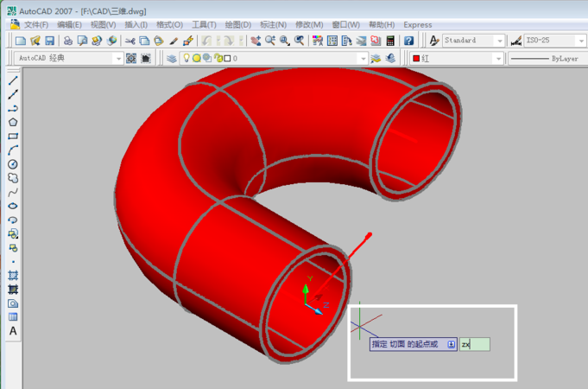The image size is (588, 389).
Task: Toggle the layer lock icon
Action: tap(217, 58)
